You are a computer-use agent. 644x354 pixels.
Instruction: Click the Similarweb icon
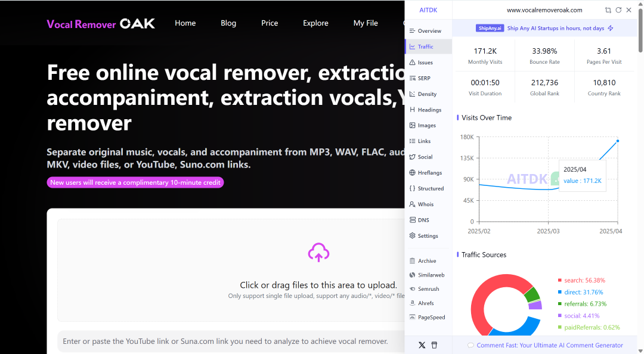click(x=413, y=275)
